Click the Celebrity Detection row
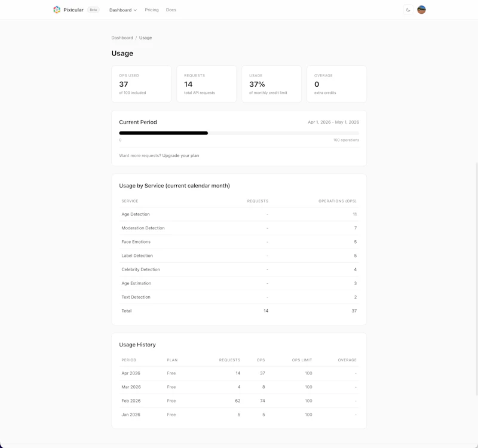This screenshot has height=448, width=478. [239, 269]
